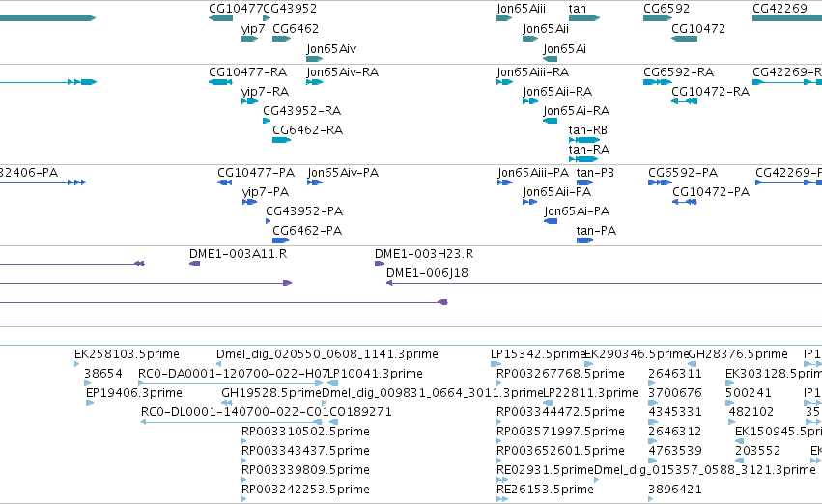Select the Jon65Aii gene label
This screenshot has width=822, height=504.
click(546, 29)
